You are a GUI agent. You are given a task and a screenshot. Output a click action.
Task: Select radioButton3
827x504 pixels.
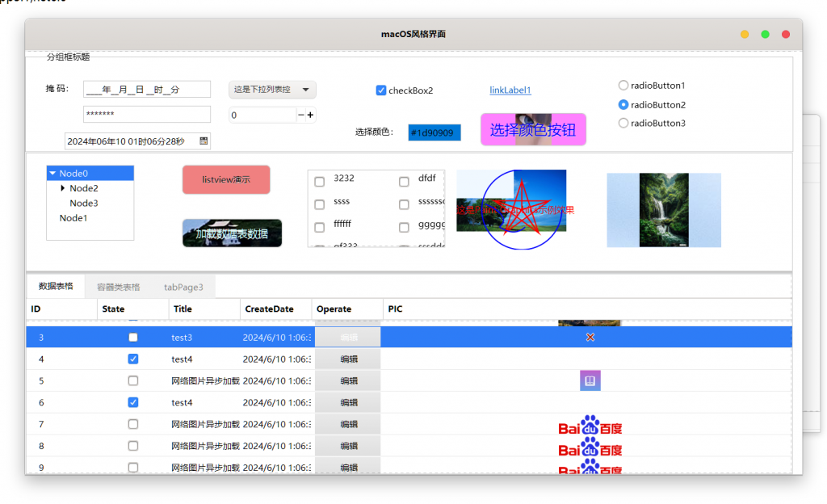(x=623, y=124)
